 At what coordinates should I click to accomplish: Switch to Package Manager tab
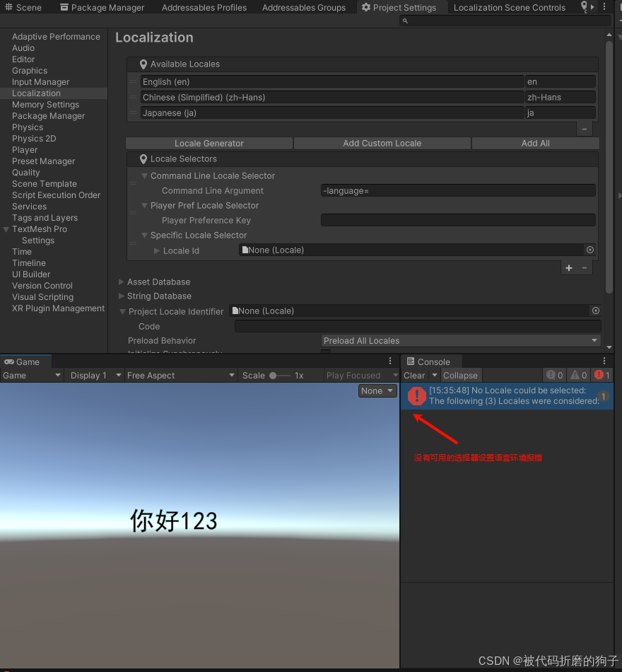(102, 7)
